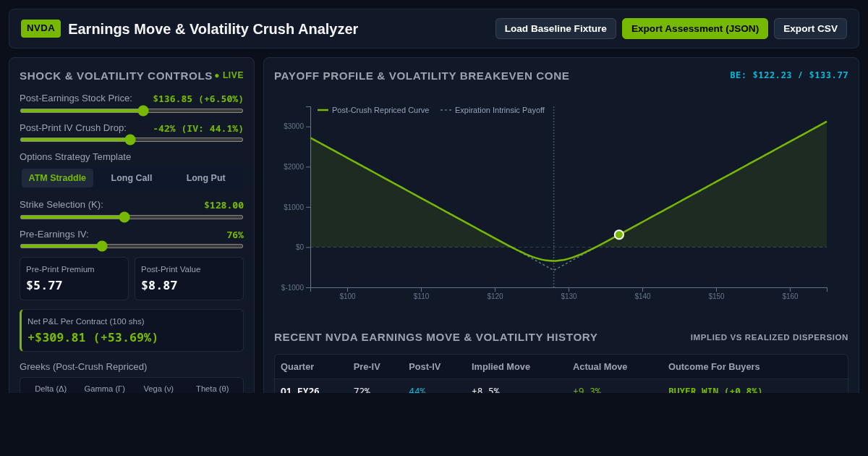The height and width of the screenshot is (456, 868).
Task: Click the Gamma (Γ) greek label
Action: [x=105, y=389]
